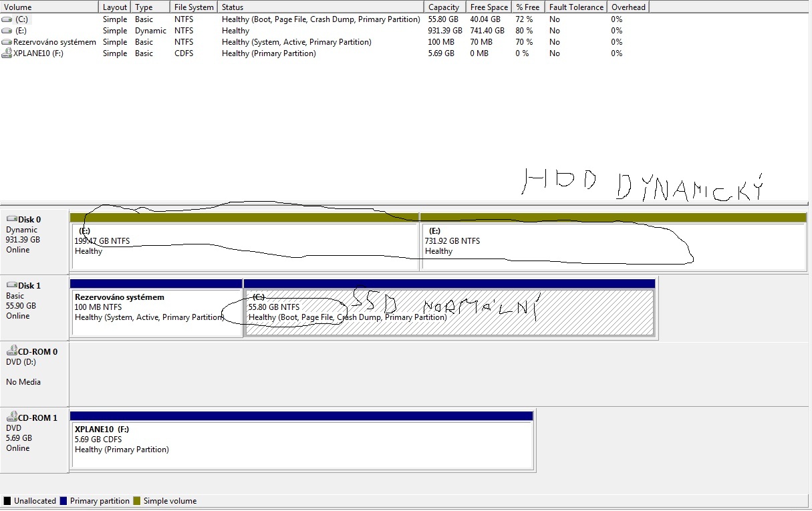The image size is (812, 511).
Task: Click the 72 % free cell
Action: click(525, 19)
